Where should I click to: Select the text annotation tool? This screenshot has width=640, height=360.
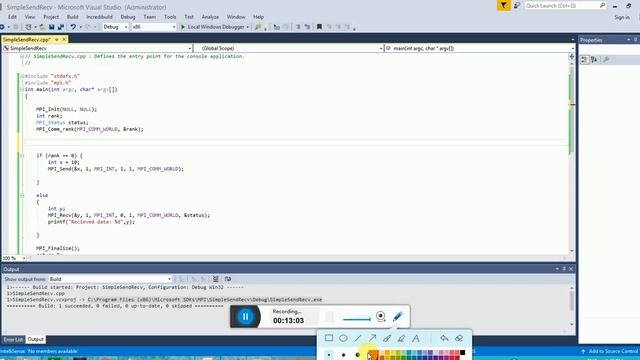pyautogui.click(x=416, y=338)
